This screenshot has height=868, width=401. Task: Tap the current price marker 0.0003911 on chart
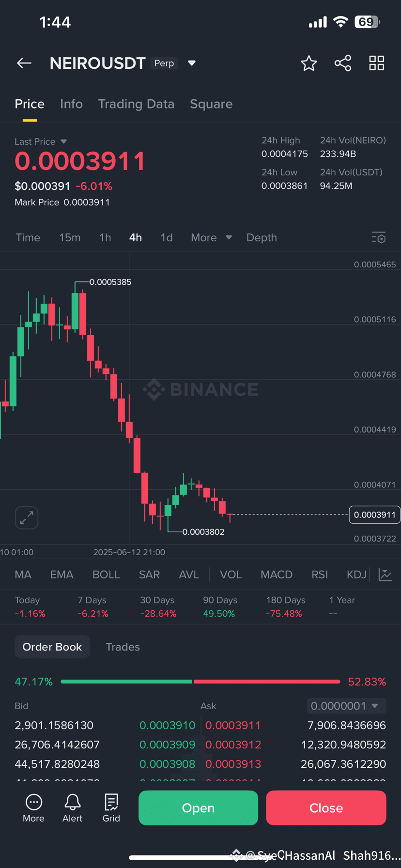374,514
